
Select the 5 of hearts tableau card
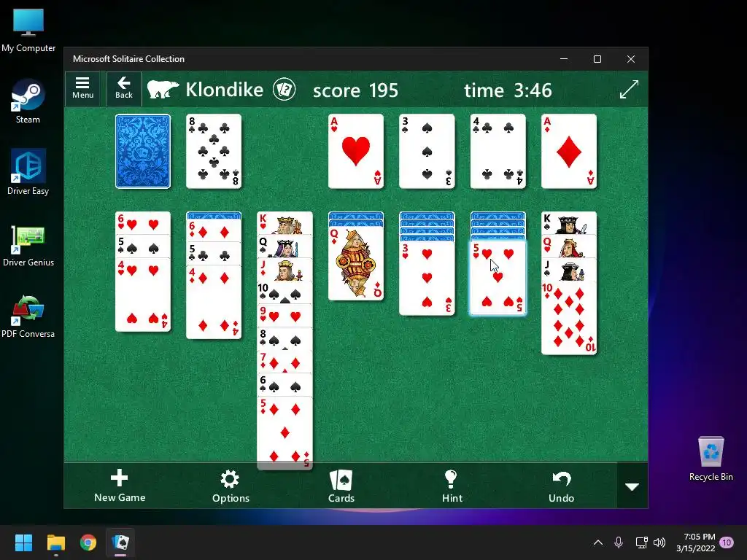tap(498, 279)
